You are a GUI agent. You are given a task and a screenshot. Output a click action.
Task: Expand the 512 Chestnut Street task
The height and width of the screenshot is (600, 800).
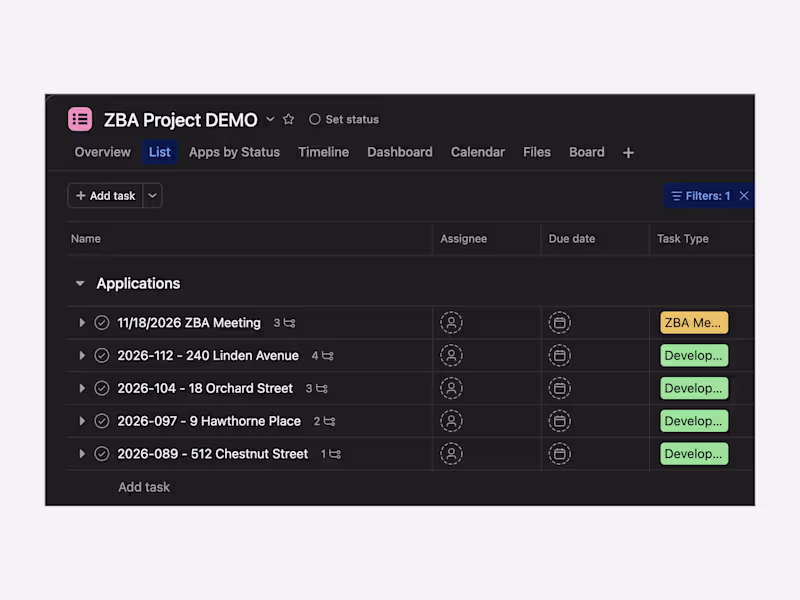point(82,454)
